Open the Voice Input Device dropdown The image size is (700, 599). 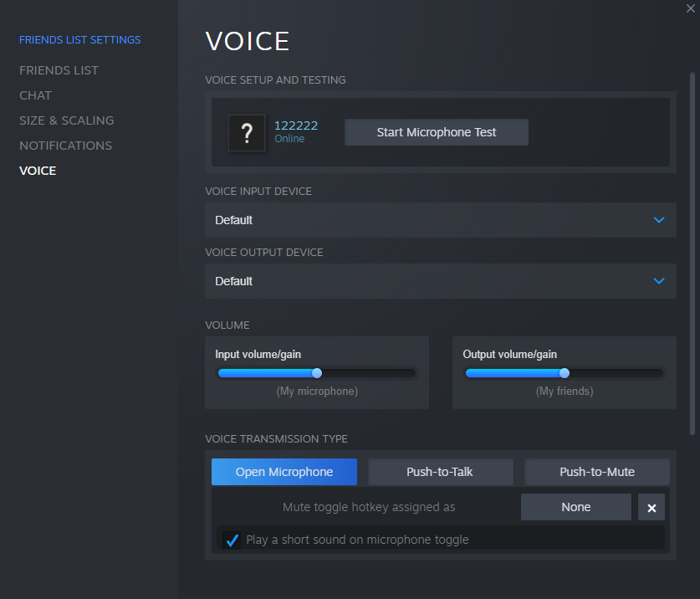click(440, 220)
